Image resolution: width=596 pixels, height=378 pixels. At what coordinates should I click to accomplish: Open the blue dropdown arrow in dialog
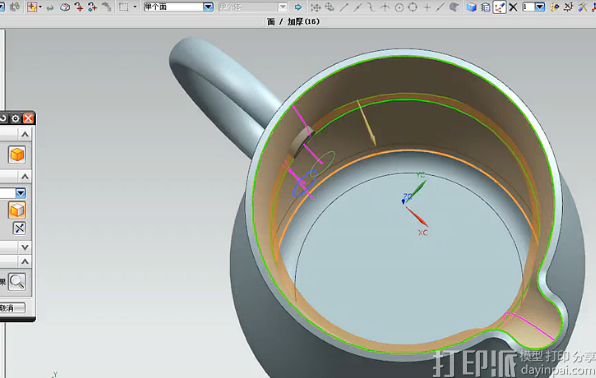click(21, 193)
